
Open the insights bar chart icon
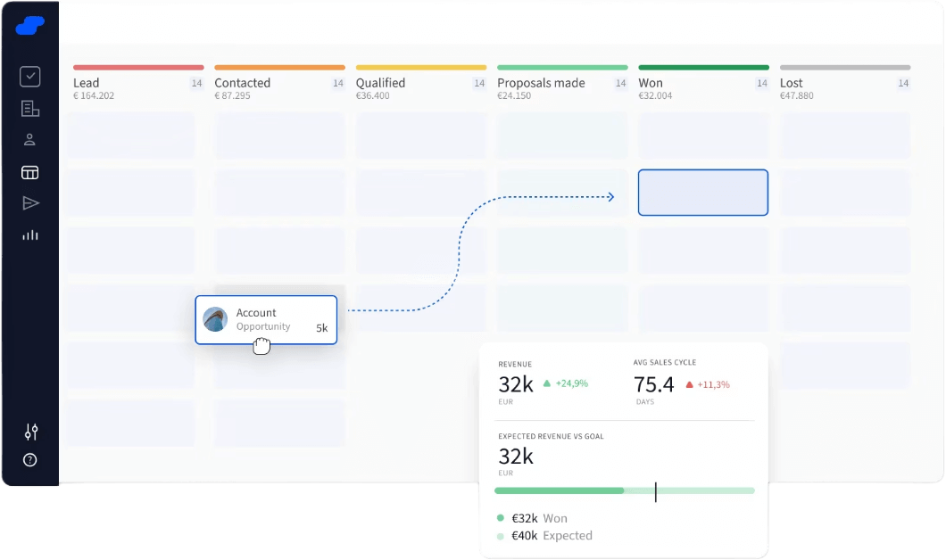point(29,235)
